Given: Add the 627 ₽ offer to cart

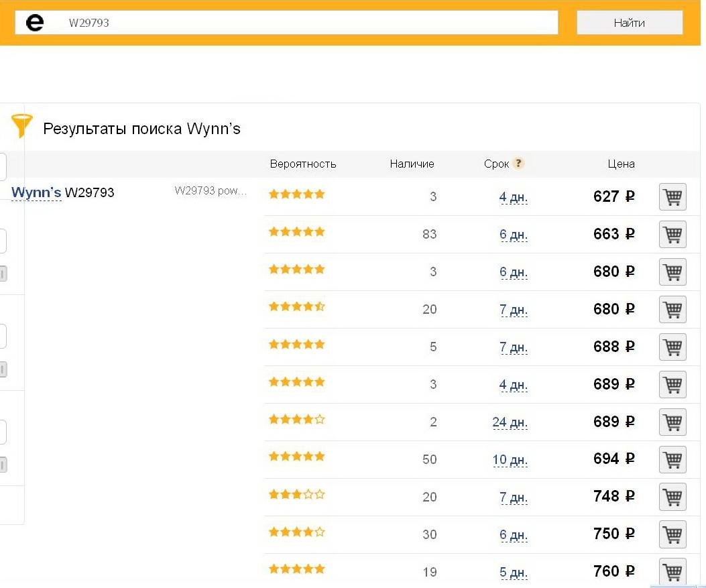Looking at the screenshot, I should pos(672,196).
